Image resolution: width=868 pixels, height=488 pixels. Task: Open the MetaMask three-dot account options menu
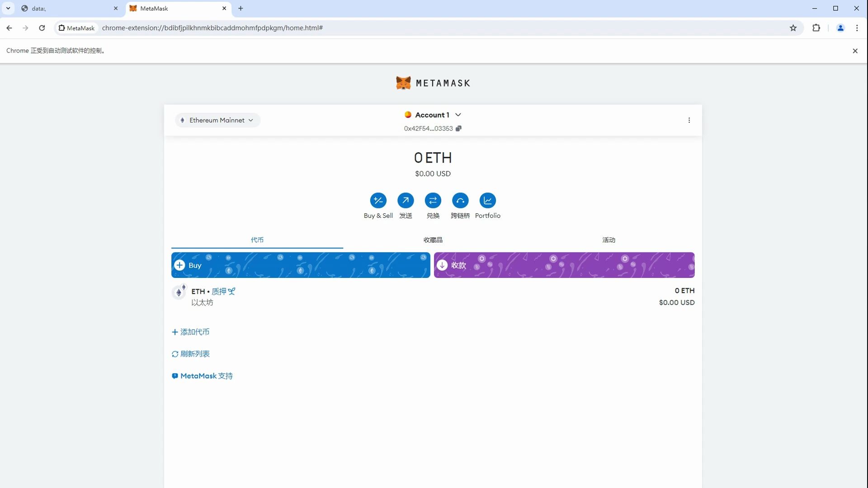(689, 120)
